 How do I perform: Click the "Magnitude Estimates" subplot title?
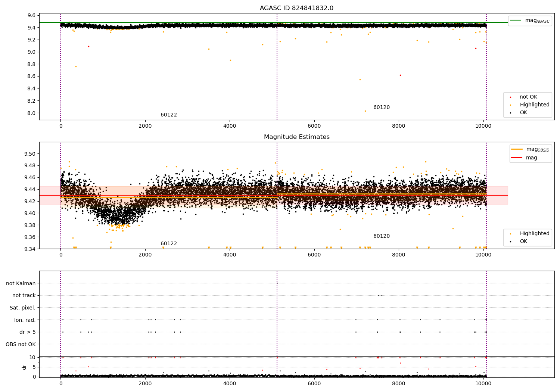[x=296, y=137]
